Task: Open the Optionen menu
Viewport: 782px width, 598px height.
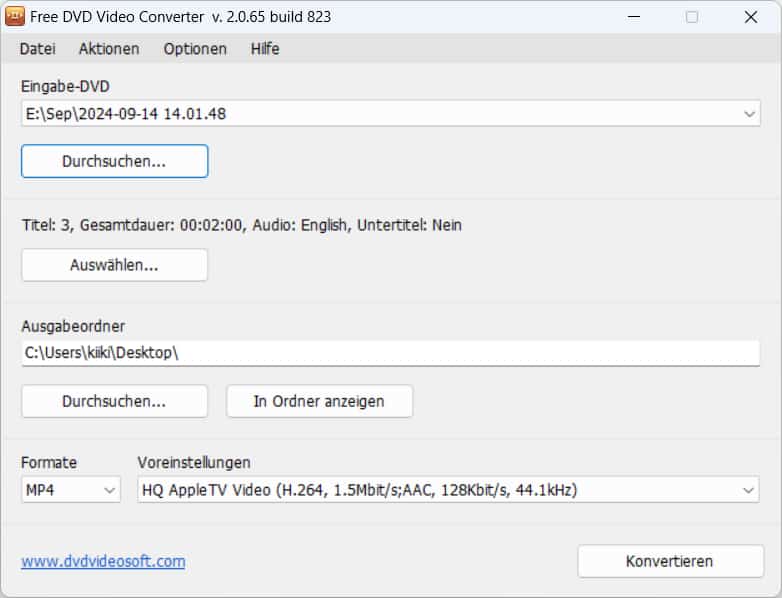Action: point(195,49)
